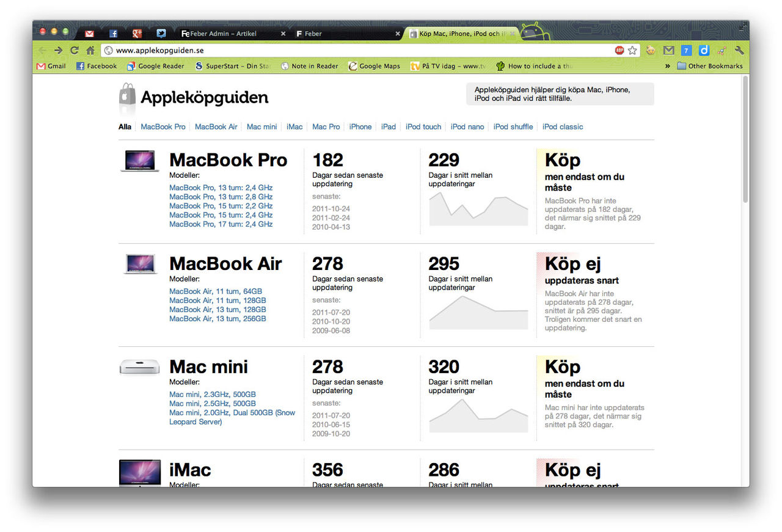
Task: Filter by iPod classic in the navigation
Action: point(563,127)
